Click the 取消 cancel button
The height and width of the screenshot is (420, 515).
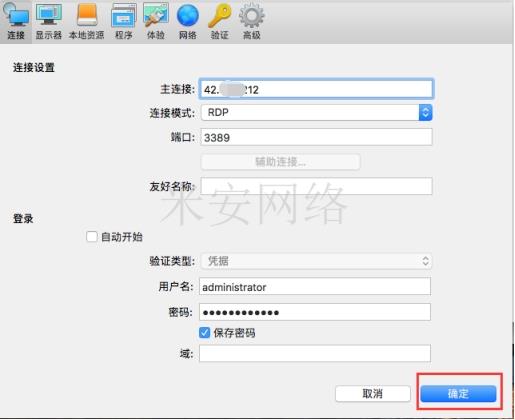(x=373, y=394)
